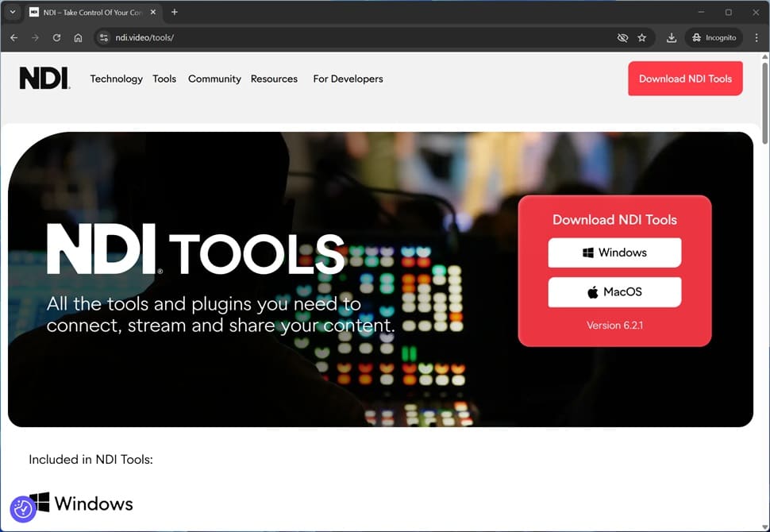The height and width of the screenshot is (532, 770).
Task: Click the third-party cookie eye icon
Action: tap(622, 37)
